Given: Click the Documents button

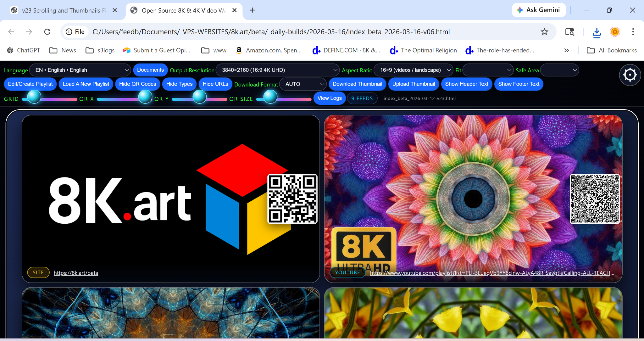Looking at the screenshot, I should [150, 70].
